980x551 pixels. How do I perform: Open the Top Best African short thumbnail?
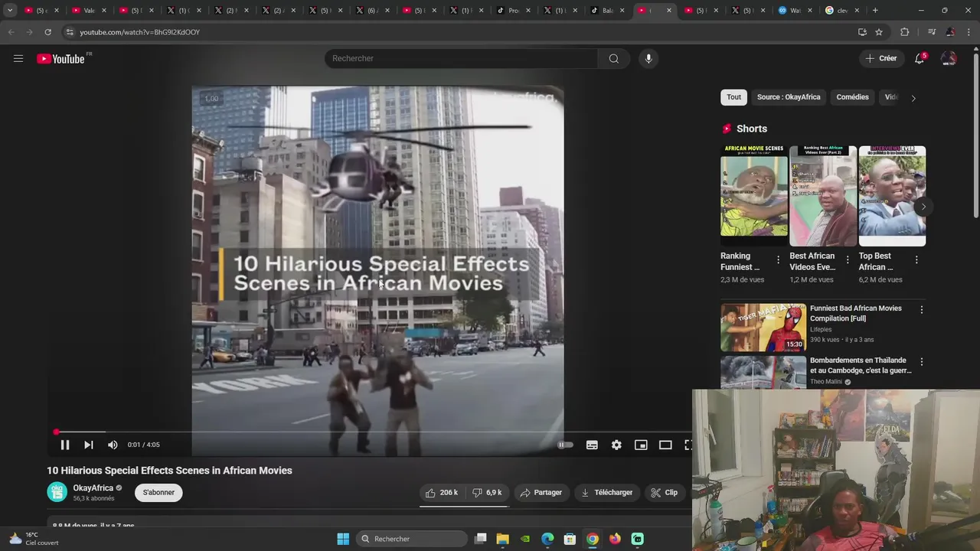pos(892,196)
